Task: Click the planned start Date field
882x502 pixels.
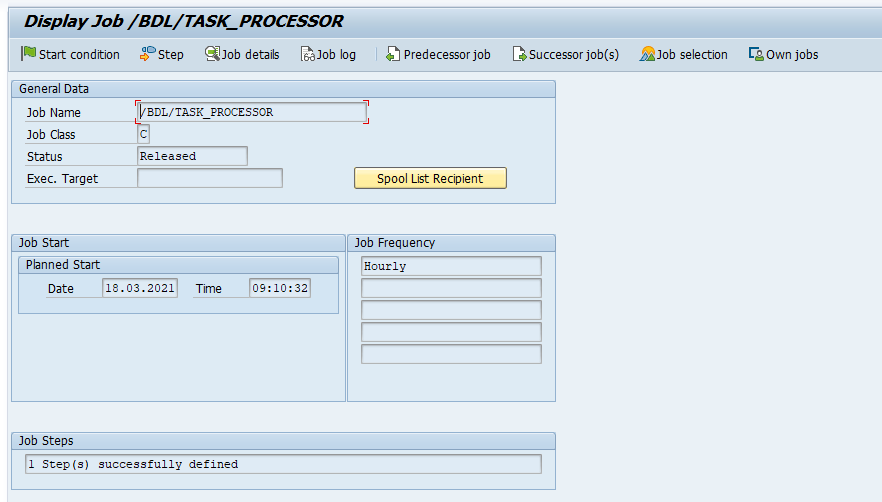Action: tap(140, 288)
